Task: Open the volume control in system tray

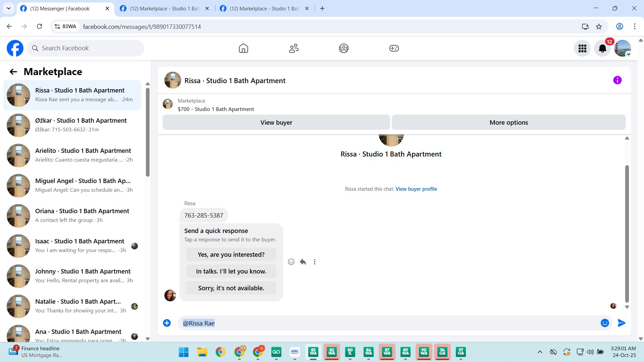Action: (590, 352)
